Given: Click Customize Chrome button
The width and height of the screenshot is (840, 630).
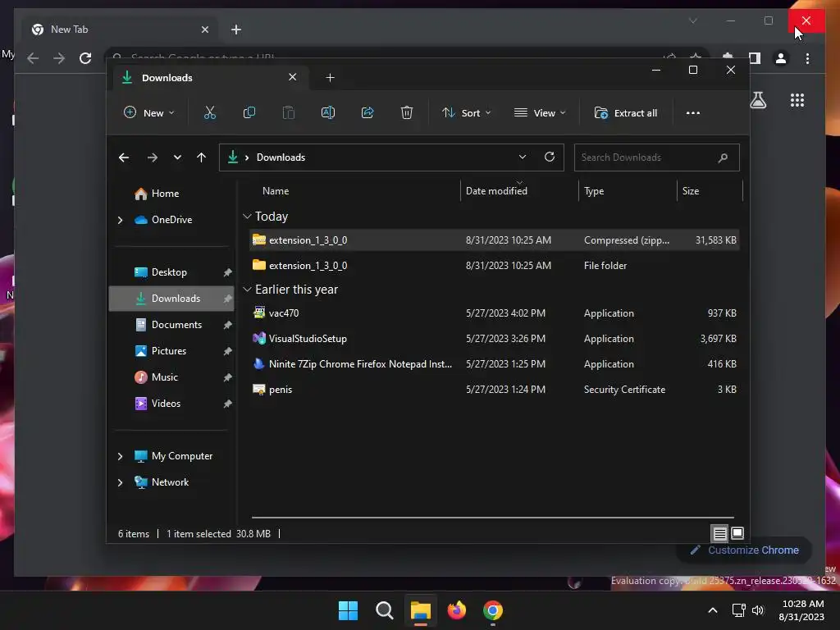Looking at the screenshot, I should [744, 550].
